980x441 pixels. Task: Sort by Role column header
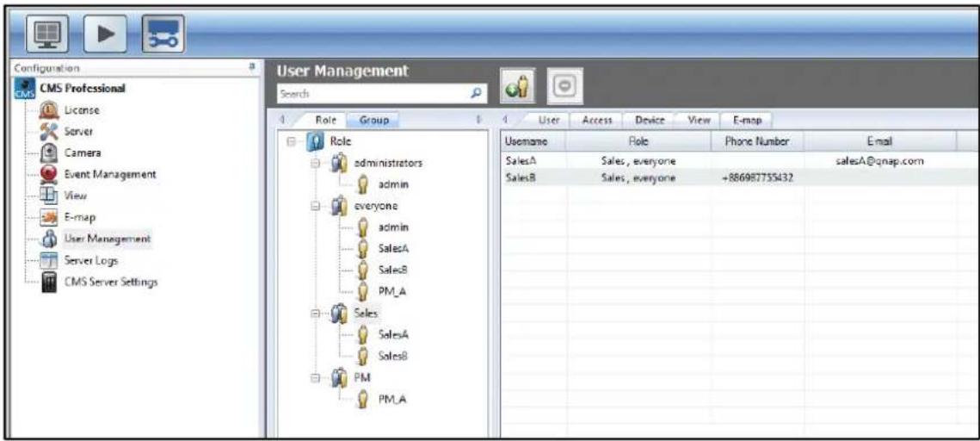point(638,141)
